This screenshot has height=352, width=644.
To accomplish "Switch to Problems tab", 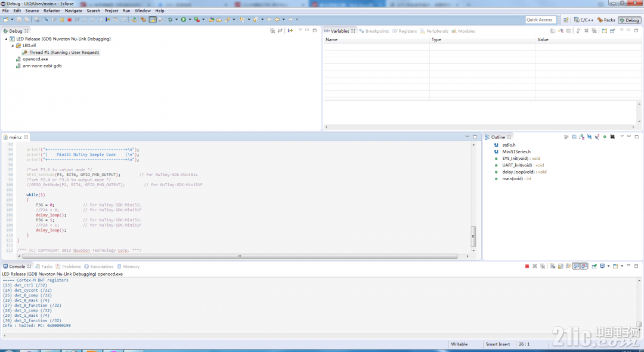I will pyautogui.click(x=68, y=267).
